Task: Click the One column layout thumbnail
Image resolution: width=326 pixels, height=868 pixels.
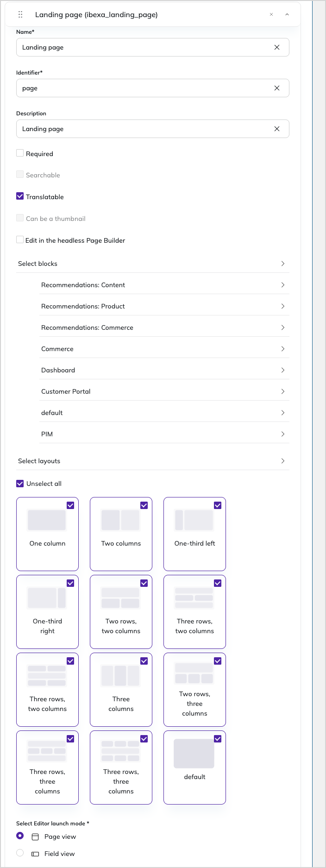Action: click(47, 520)
